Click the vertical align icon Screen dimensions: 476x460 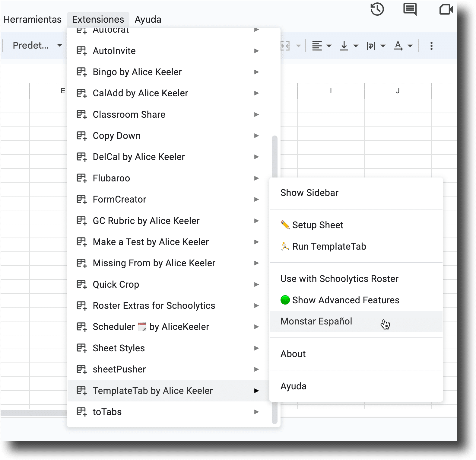click(x=344, y=46)
